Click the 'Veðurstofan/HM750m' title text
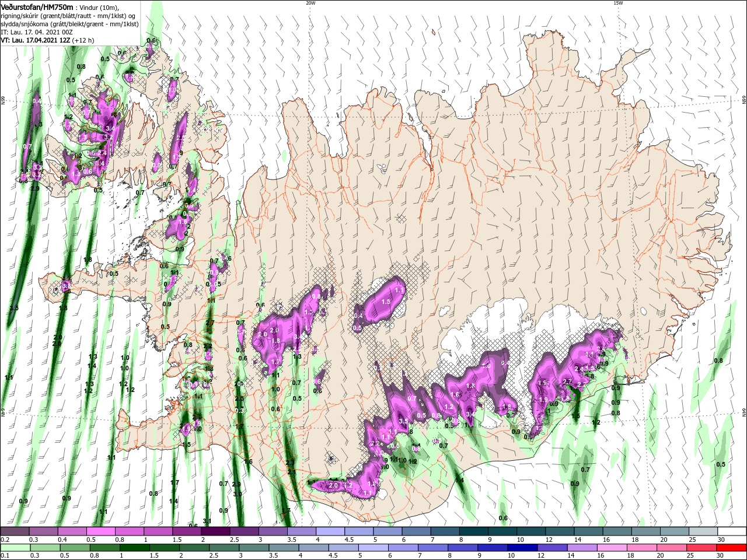747x560 pixels. (37, 6)
